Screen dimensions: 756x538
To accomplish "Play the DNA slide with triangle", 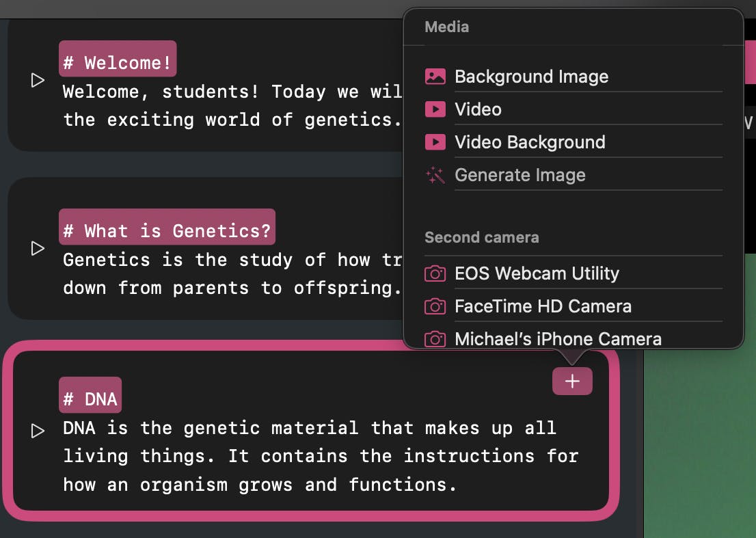I will [x=38, y=431].
